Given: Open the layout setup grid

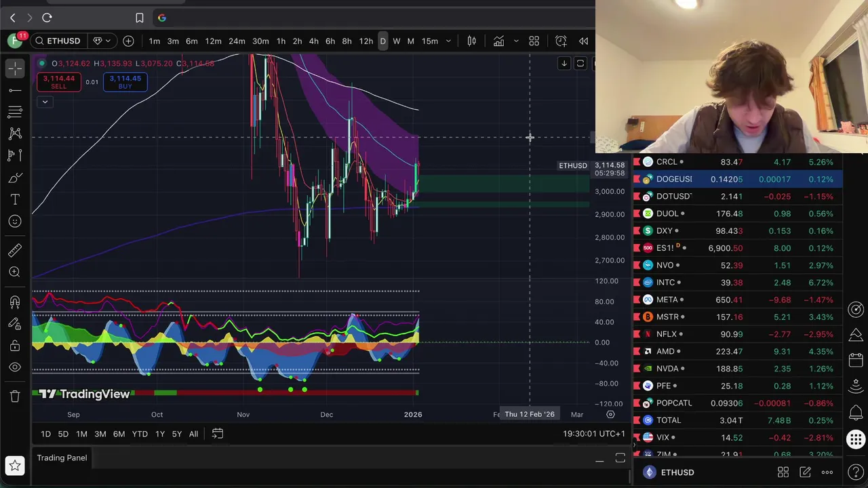Looking at the screenshot, I should (534, 41).
